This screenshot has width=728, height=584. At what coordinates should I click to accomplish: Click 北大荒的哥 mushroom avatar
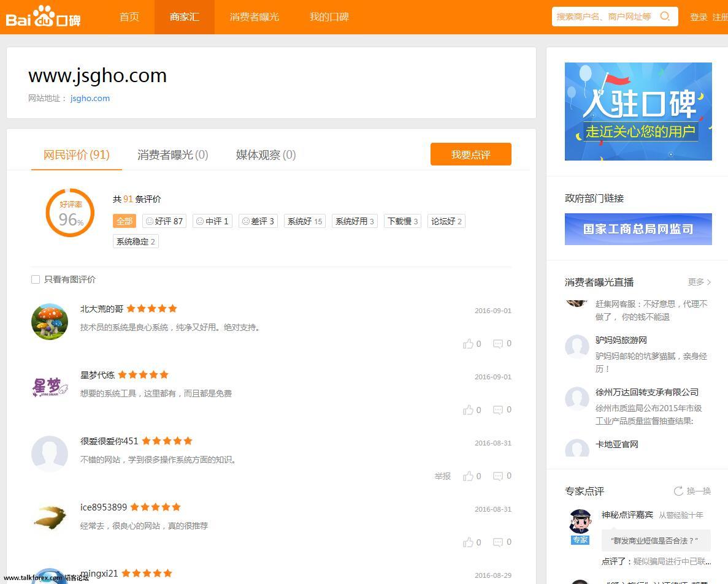pyautogui.click(x=50, y=322)
